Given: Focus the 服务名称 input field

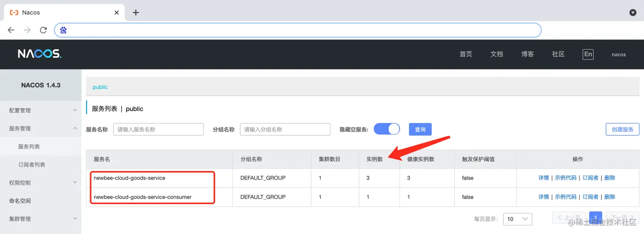Looking at the screenshot, I should (158, 129).
